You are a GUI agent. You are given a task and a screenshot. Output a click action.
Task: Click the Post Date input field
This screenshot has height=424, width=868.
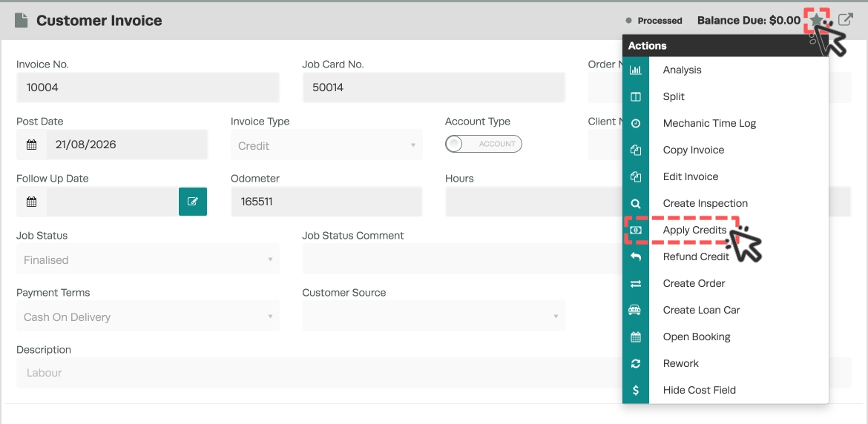point(127,145)
